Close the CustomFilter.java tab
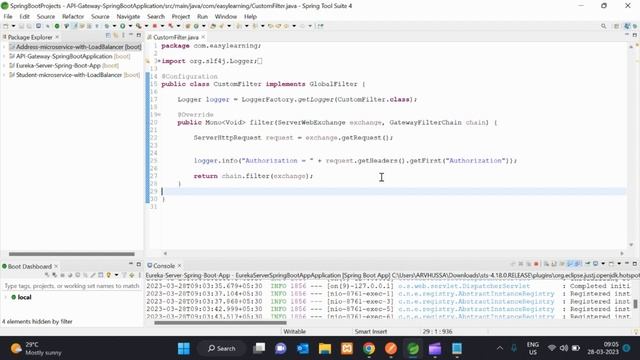 pos(203,37)
